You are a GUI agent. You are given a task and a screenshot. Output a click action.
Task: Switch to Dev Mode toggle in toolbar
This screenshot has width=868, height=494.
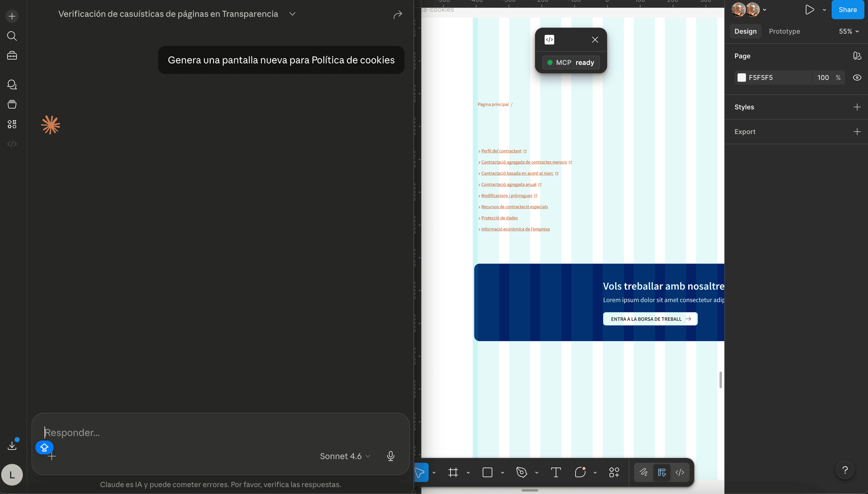tap(680, 472)
